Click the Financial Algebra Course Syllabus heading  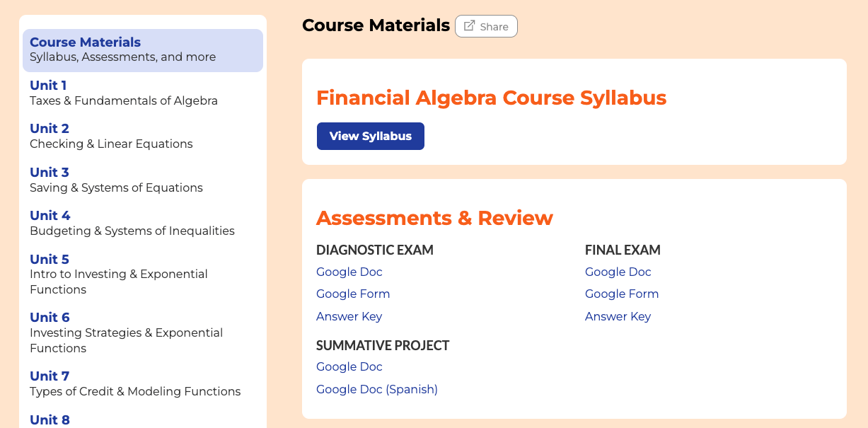pyautogui.click(x=491, y=98)
